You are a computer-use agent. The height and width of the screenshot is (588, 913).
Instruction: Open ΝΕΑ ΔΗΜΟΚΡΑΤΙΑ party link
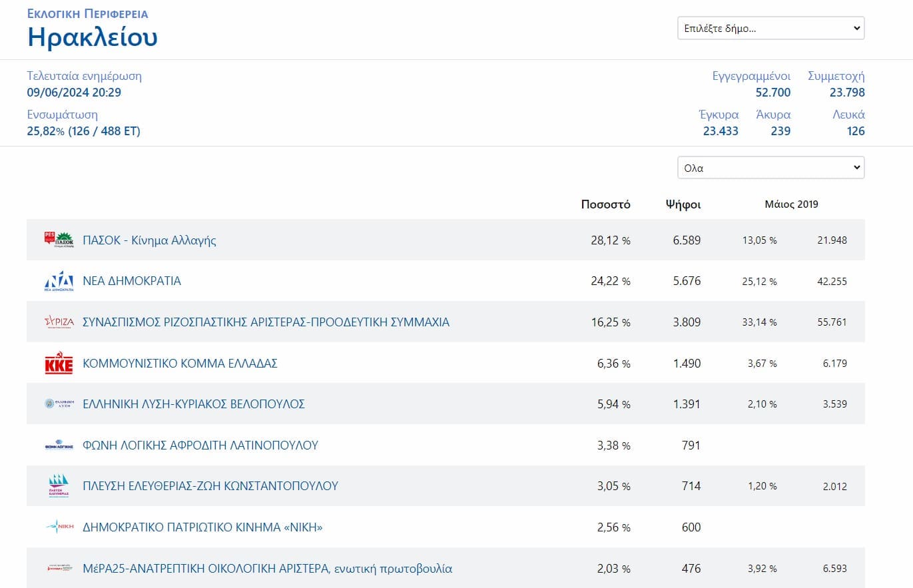pyautogui.click(x=132, y=281)
